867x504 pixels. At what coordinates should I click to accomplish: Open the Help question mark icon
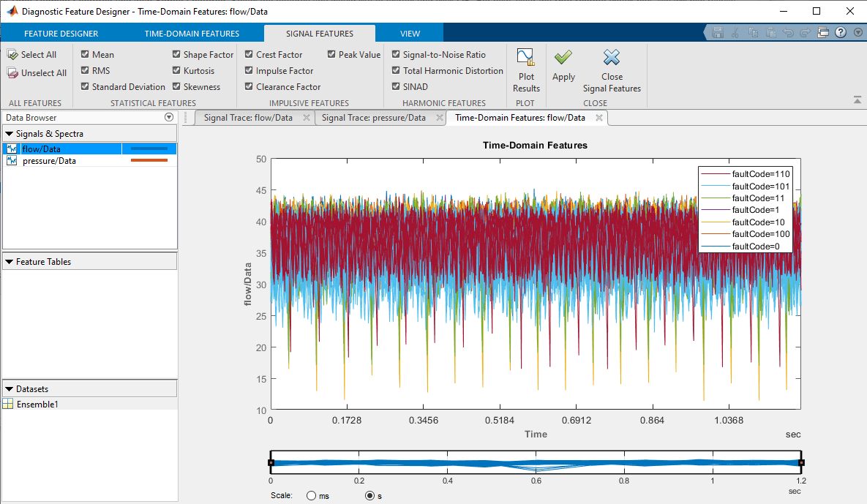(840, 33)
